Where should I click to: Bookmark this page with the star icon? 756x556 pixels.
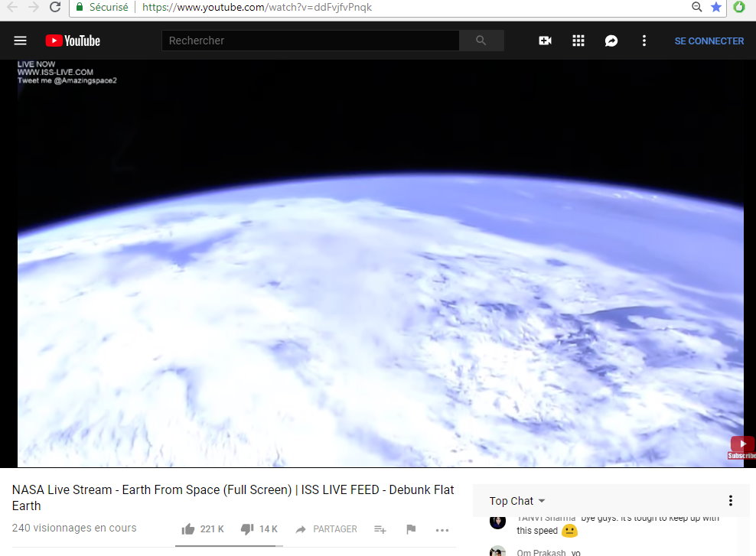click(x=716, y=7)
